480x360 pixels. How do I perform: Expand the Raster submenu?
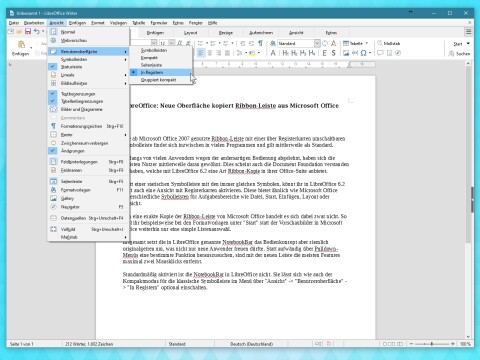(x=88, y=135)
